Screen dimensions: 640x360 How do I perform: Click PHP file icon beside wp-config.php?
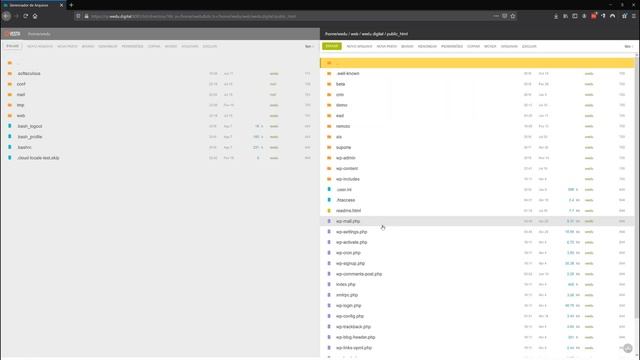329,316
